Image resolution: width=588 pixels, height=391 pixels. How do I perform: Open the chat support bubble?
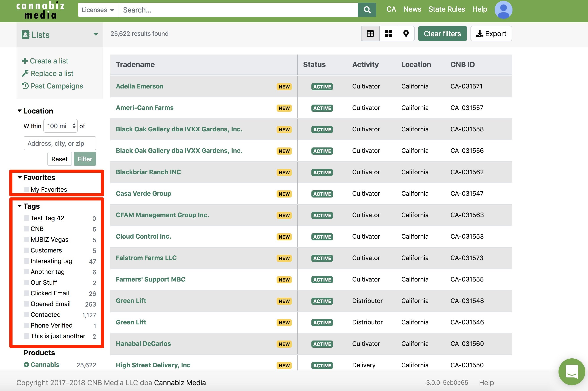coord(571,372)
